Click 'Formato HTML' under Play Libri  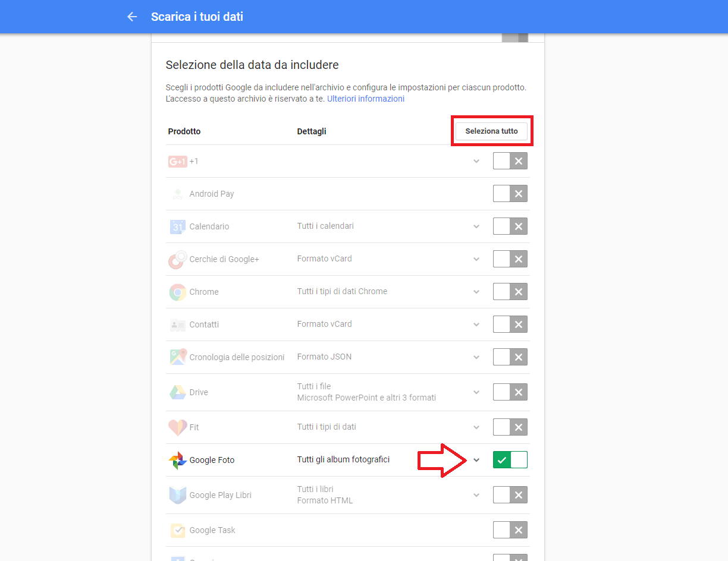click(x=325, y=500)
